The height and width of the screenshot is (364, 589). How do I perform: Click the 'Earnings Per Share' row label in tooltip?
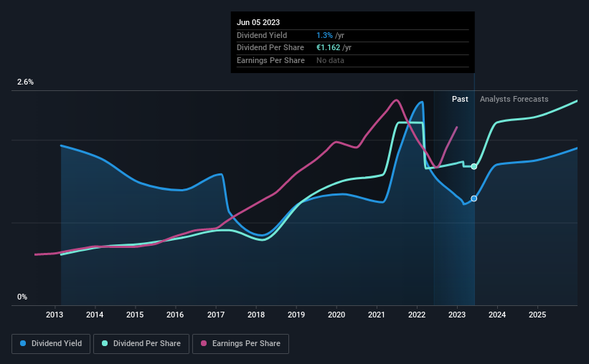[271, 60]
